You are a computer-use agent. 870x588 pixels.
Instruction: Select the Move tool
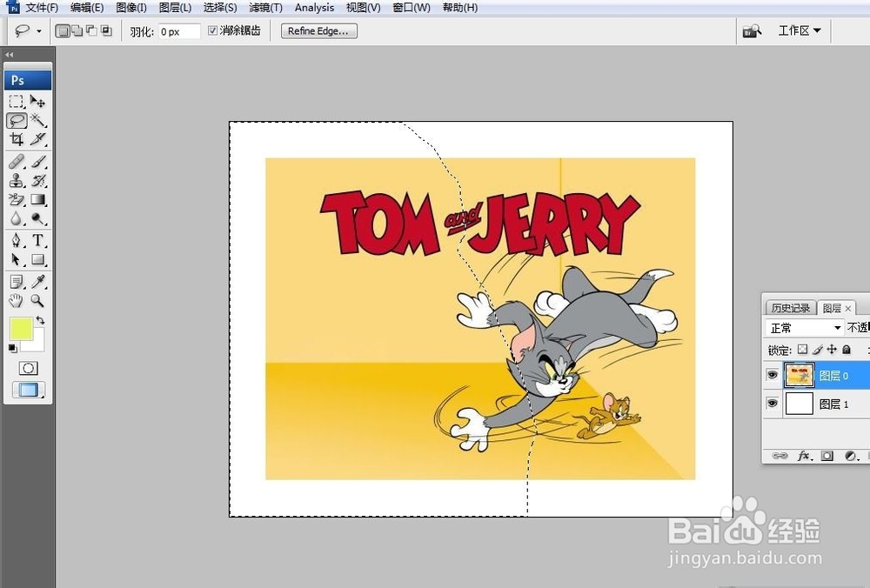pyautogui.click(x=37, y=101)
